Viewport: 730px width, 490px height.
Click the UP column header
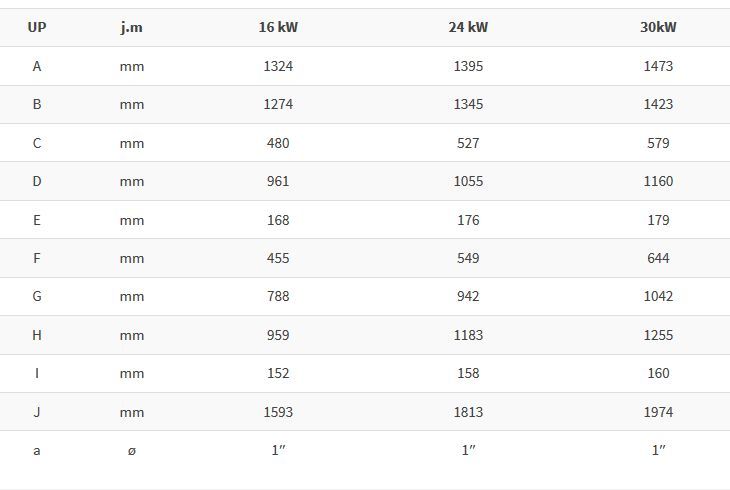[37, 27]
